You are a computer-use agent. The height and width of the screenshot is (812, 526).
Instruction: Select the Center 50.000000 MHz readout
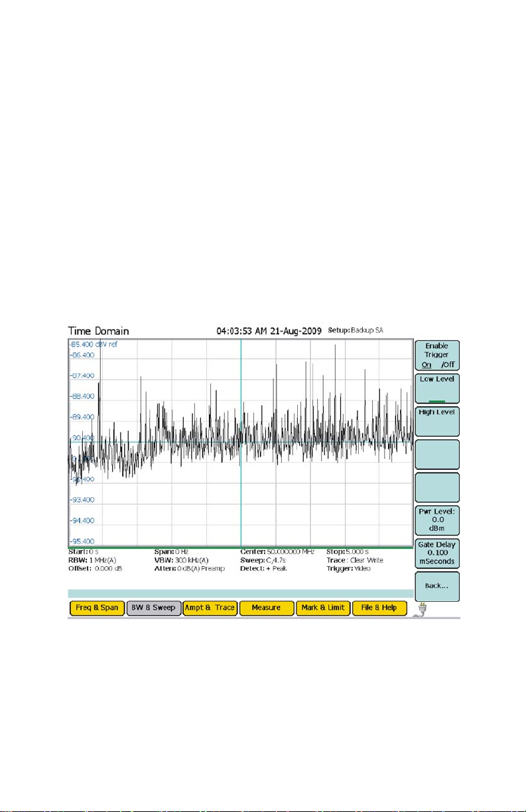pyautogui.click(x=279, y=551)
